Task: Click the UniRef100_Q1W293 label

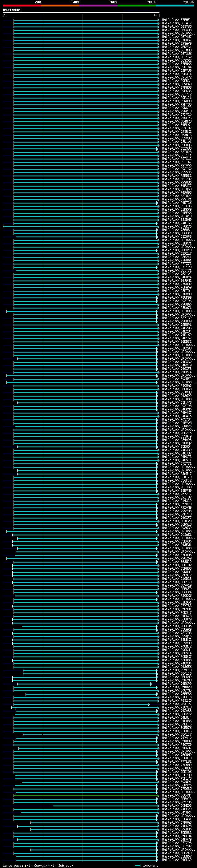Action: coord(176,349)
